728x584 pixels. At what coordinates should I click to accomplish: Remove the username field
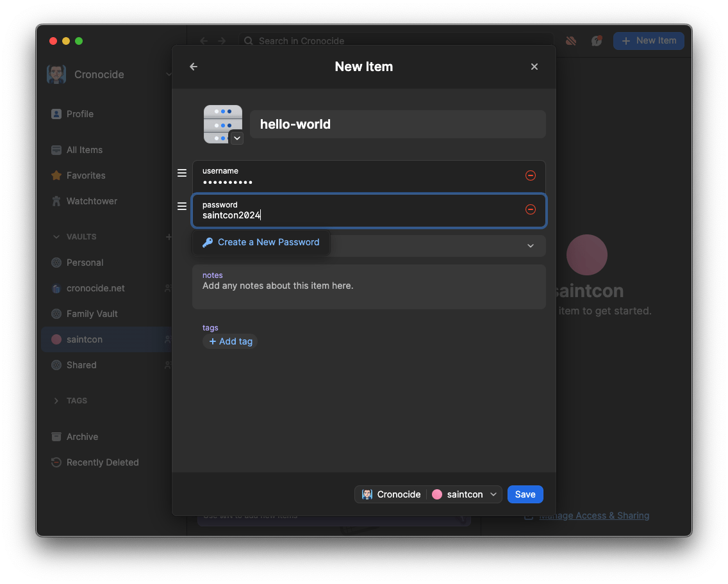click(x=530, y=175)
